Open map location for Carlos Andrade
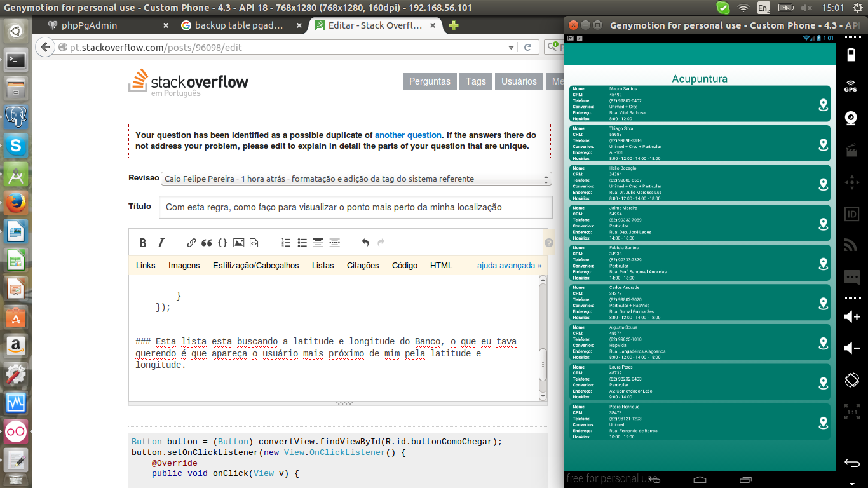 point(824,303)
